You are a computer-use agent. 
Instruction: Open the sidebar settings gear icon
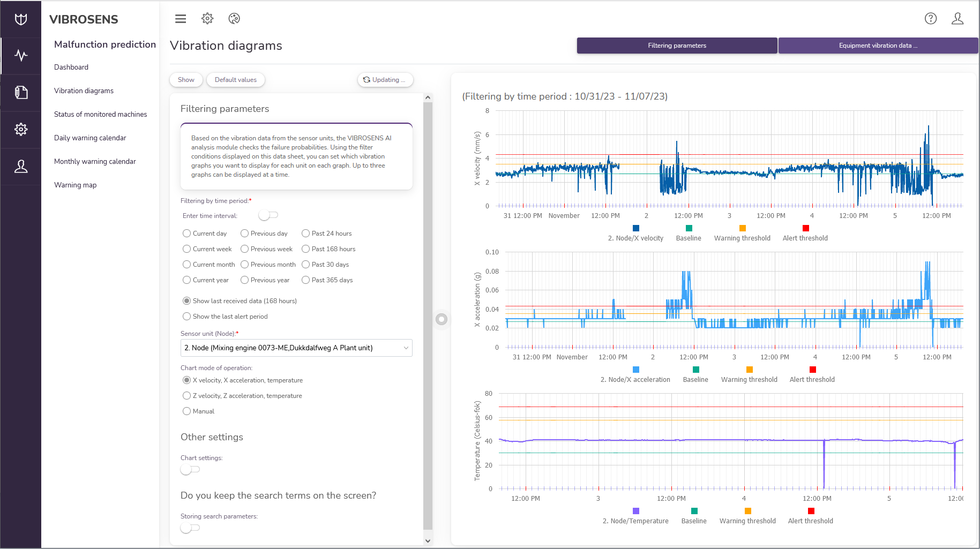click(21, 129)
